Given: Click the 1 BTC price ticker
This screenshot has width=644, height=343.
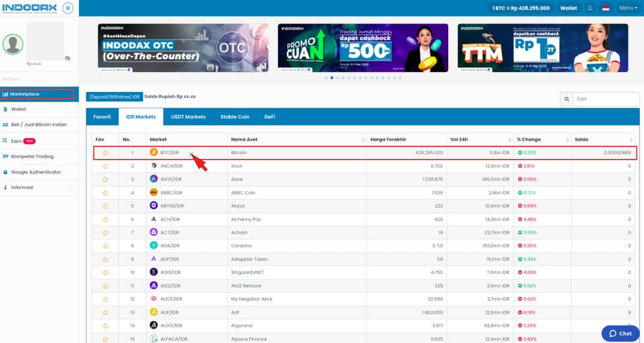Looking at the screenshot, I should point(521,8).
